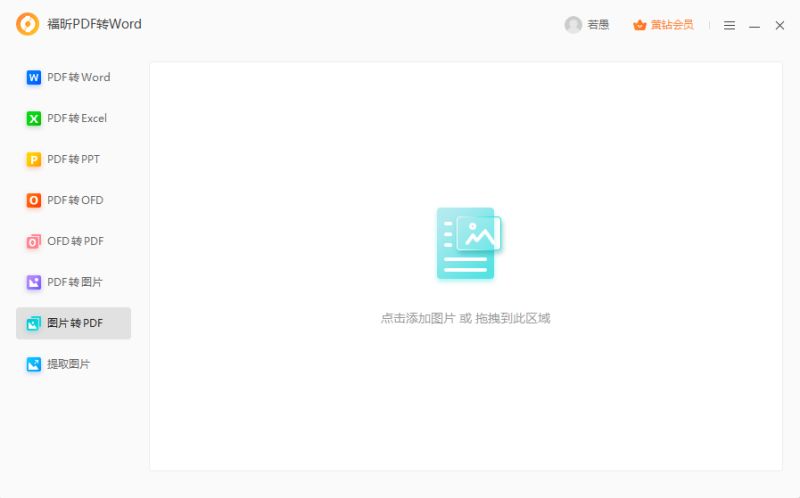Switch to the PDF转Word tab

tap(73, 78)
